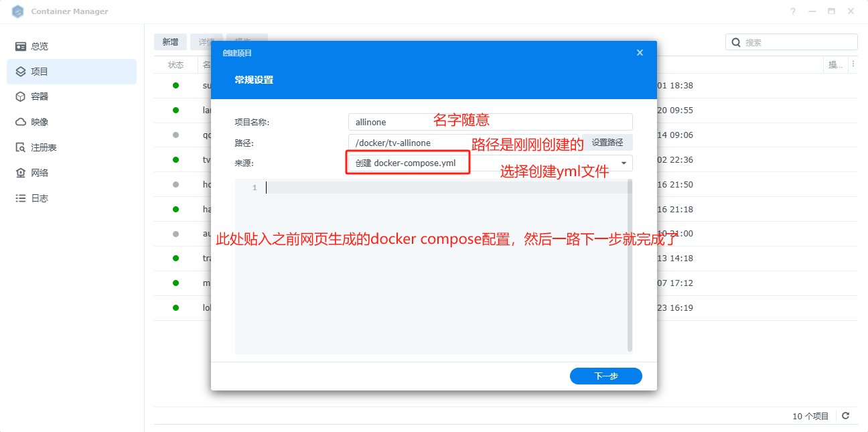Screen dimensions: 868x432
Task: Go to the 映像 image section
Action: (39, 122)
